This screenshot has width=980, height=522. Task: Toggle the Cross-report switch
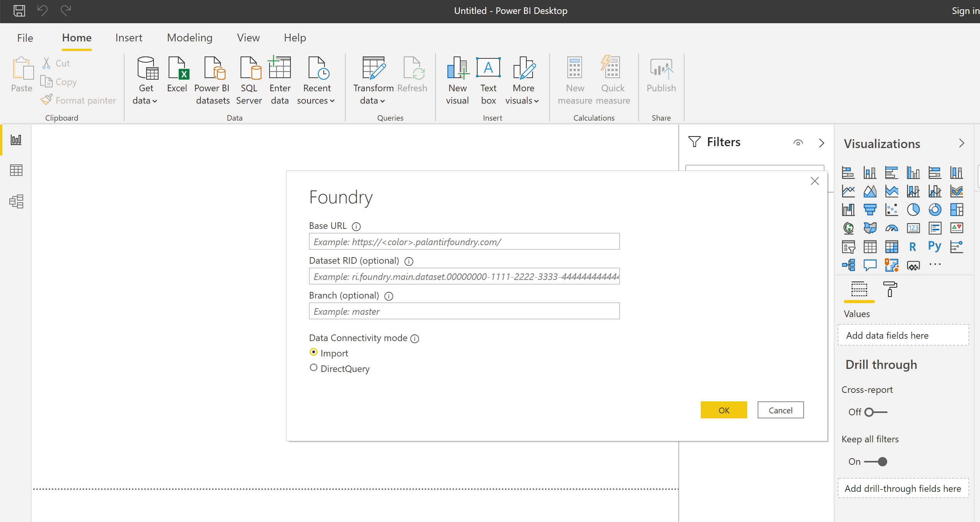[876, 412]
